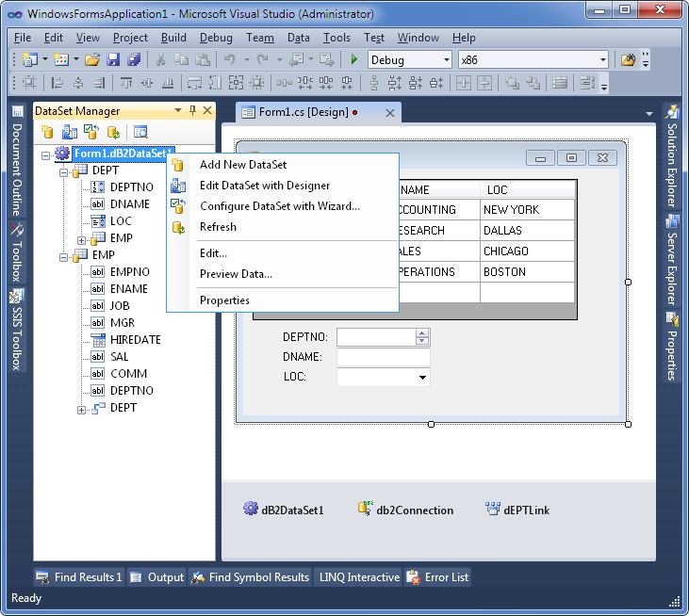The image size is (689, 616).
Task: Expand the EMP child node under DEPT
Action: (x=81, y=240)
